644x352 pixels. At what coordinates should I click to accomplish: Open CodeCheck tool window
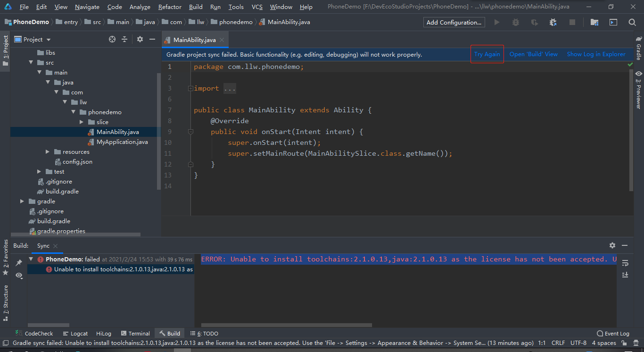point(34,334)
